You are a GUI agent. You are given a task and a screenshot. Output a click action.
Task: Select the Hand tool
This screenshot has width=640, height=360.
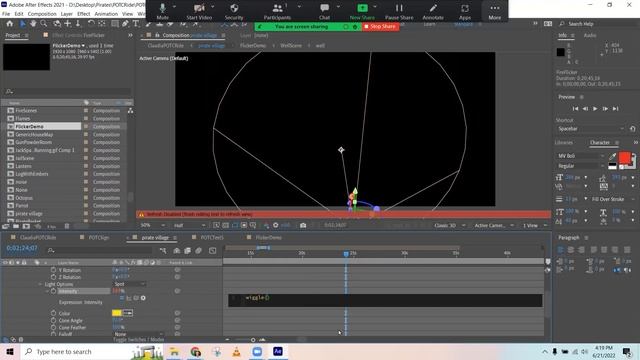pos(33,24)
